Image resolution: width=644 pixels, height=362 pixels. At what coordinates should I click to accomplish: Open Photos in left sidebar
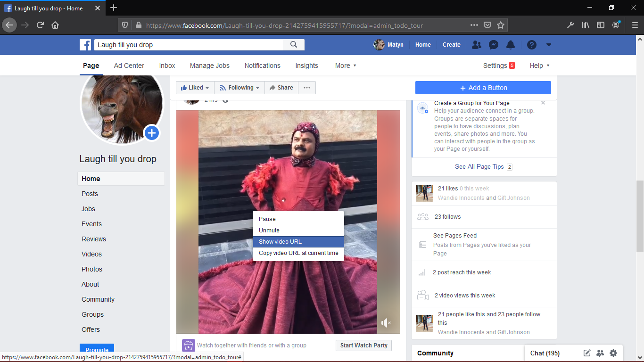92,269
